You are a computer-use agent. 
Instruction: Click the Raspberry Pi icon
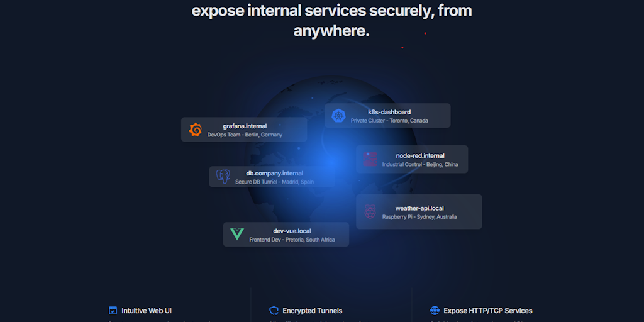(370, 211)
